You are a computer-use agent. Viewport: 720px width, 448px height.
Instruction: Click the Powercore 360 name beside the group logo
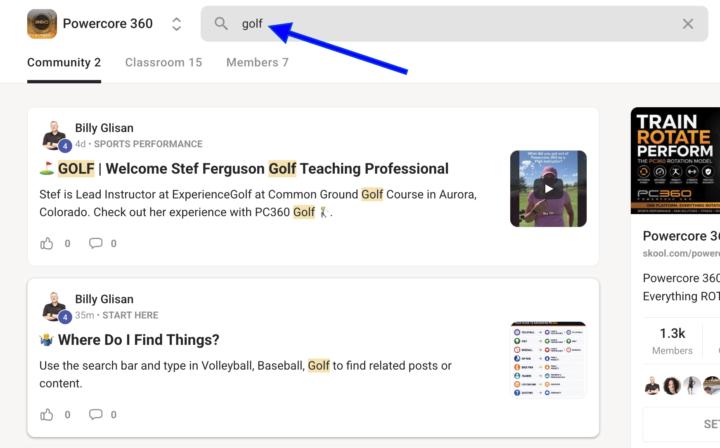(x=107, y=23)
